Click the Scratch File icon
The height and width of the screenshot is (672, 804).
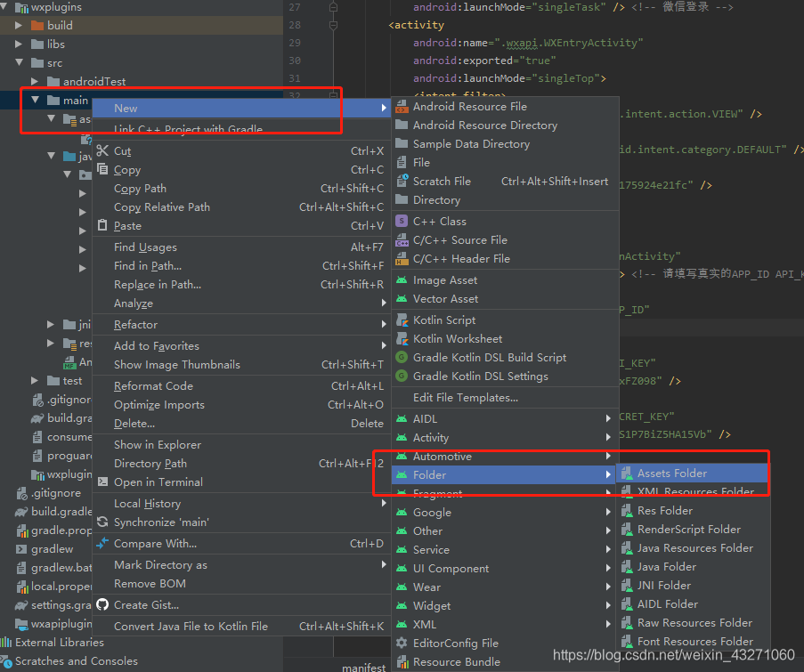[x=402, y=181]
